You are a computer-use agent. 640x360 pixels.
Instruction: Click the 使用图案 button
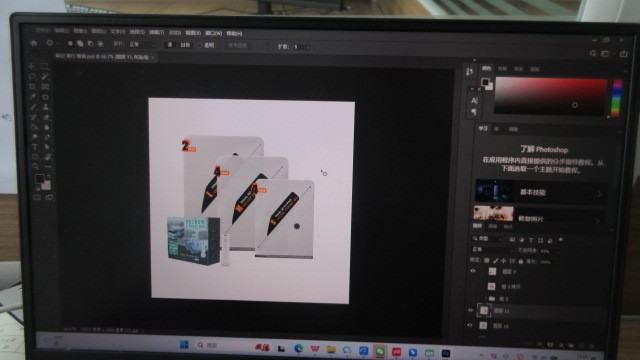(238, 45)
